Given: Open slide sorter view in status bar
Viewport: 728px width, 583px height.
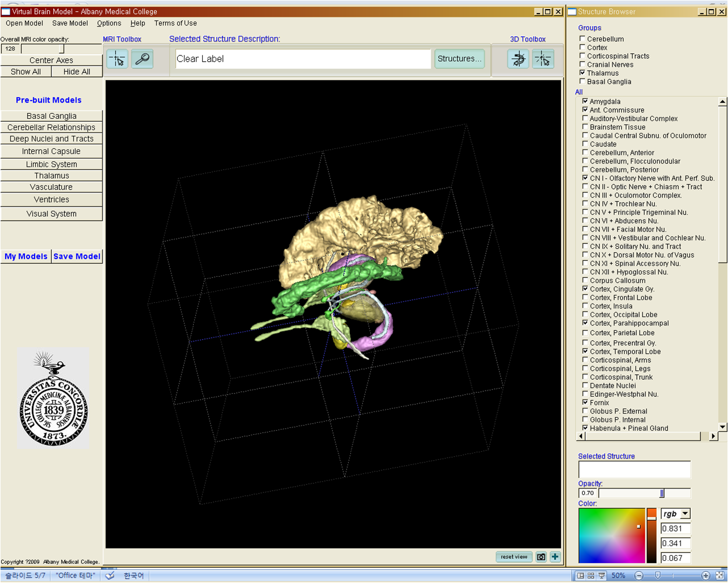Looking at the screenshot, I should point(591,576).
